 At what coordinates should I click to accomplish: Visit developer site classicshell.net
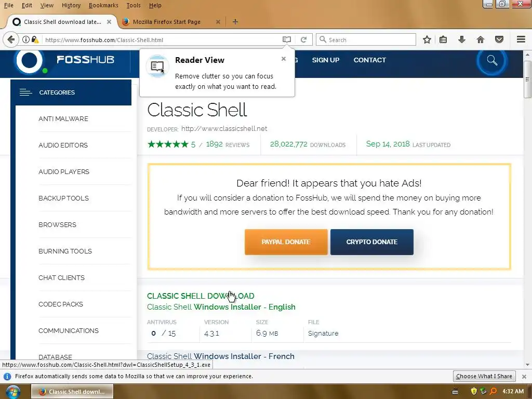(x=224, y=129)
